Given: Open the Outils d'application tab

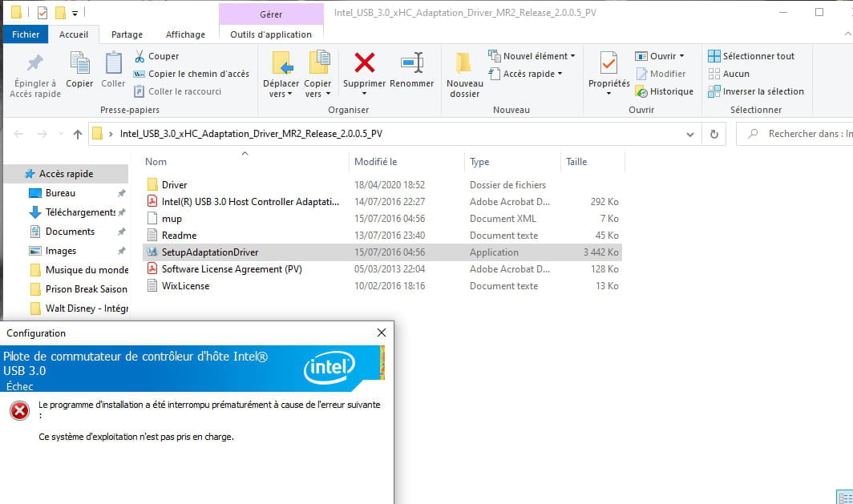Looking at the screenshot, I should (271, 34).
